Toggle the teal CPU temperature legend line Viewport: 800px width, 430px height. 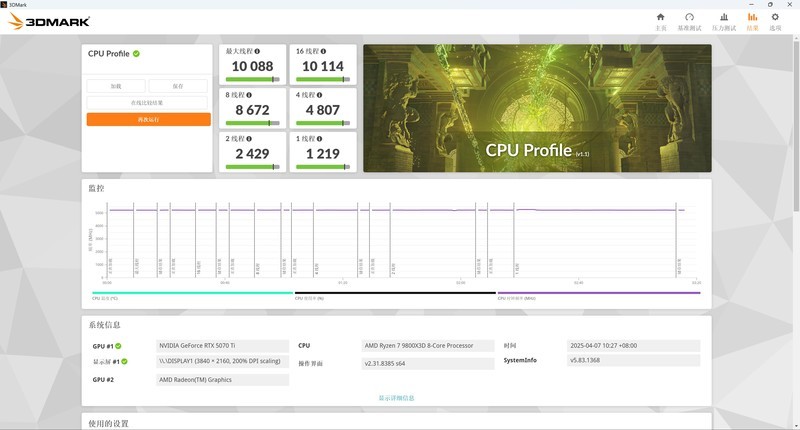click(192, 293)
